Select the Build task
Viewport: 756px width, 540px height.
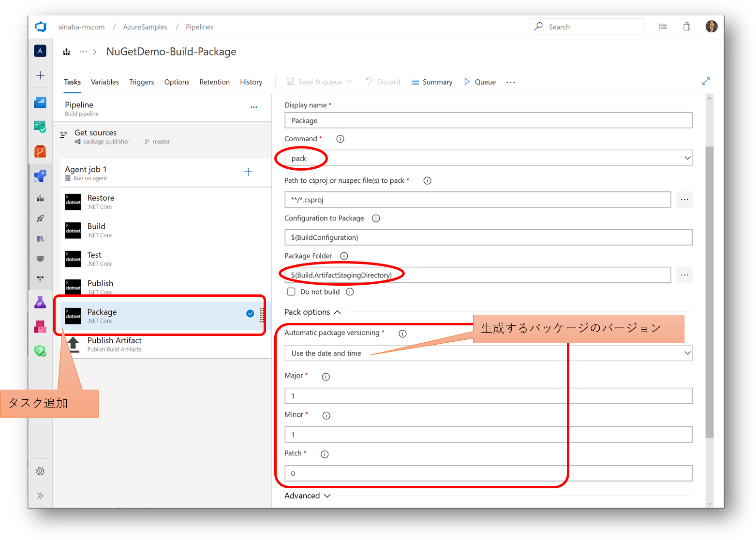[165, 230]
